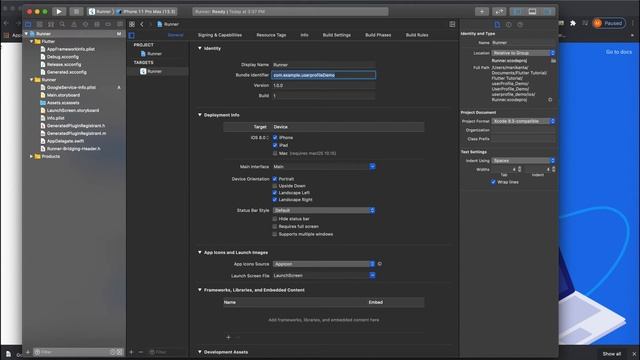Image resolution: width=640 pixels, height=360 pixels.
Task: Select Info.plist in the navigator
Action: click(56, 118)
